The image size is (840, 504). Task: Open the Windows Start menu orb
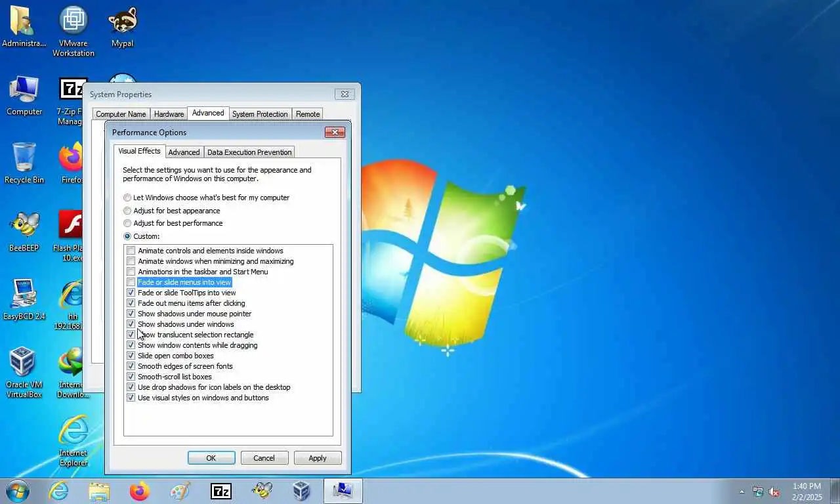(x=18, y=491)
